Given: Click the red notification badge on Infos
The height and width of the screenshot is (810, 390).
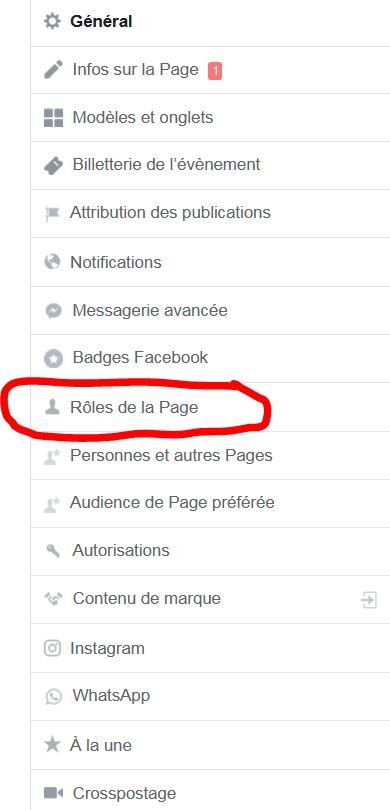Looking at the screenshot, I should (215, 70).
